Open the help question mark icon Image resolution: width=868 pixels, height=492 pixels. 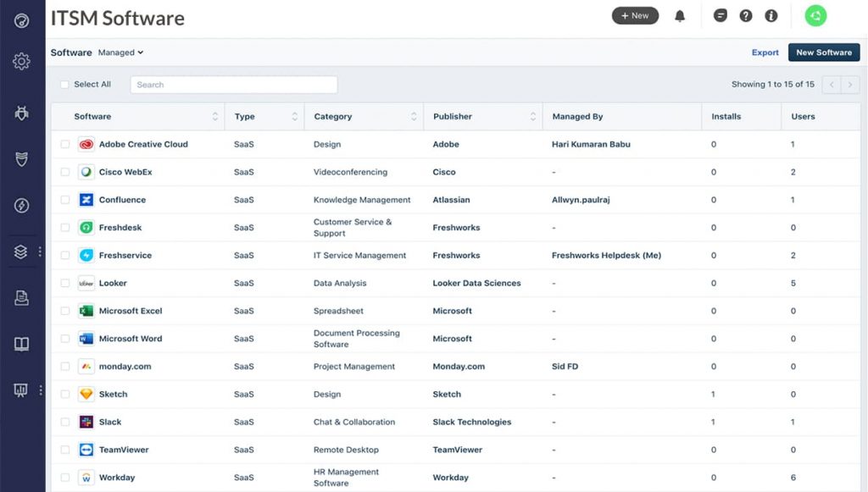(x=746, y=16)
